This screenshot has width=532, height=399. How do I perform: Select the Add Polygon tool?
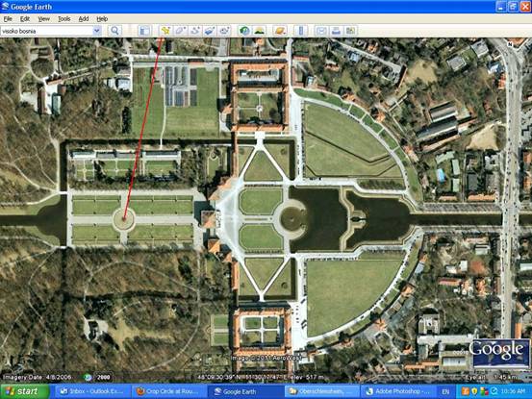click(181, 31)
